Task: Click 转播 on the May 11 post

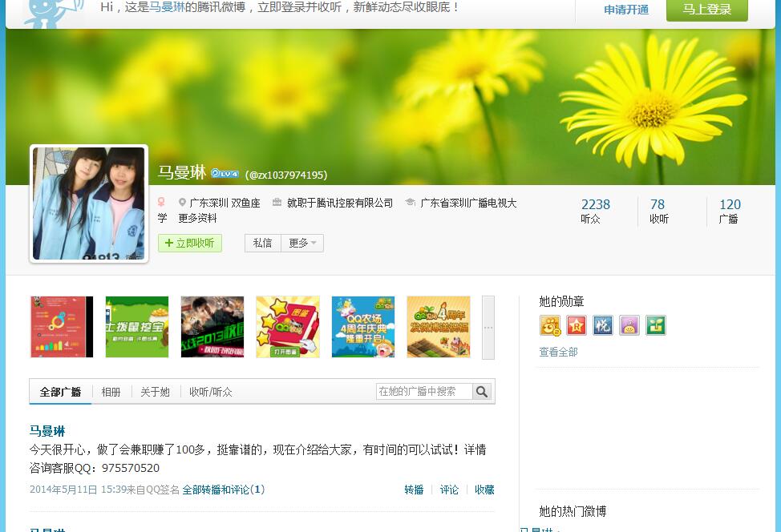Action: (x=414, y=490)
